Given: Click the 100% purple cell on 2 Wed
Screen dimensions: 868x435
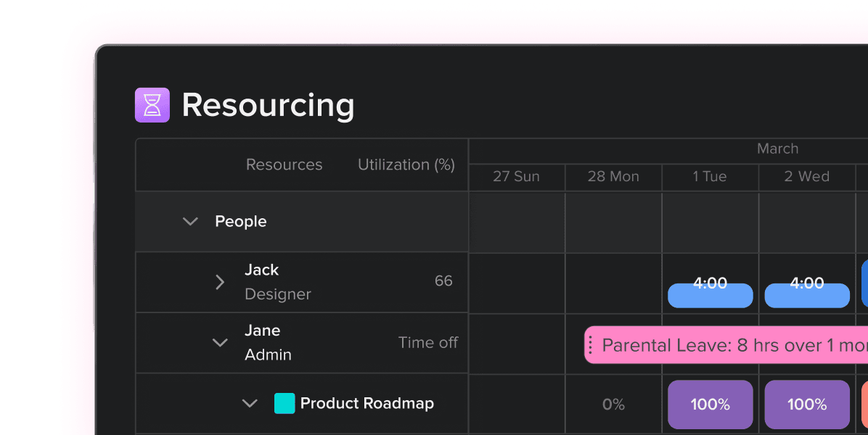Looking at the screenshot, I should [x=807, y=404].
